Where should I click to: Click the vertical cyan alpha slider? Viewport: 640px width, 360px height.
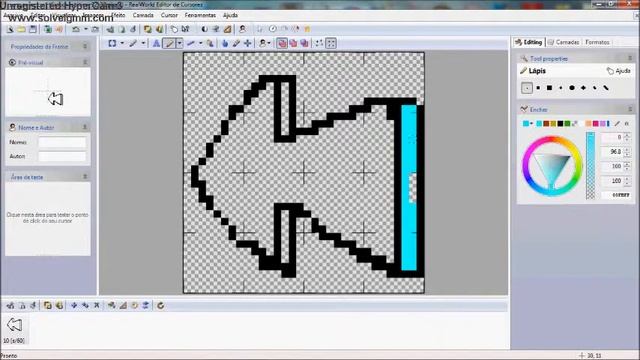[590, 165]
